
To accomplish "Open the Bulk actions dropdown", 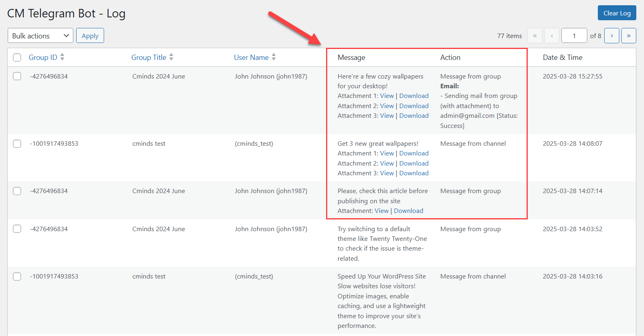I will coord(41,36).
